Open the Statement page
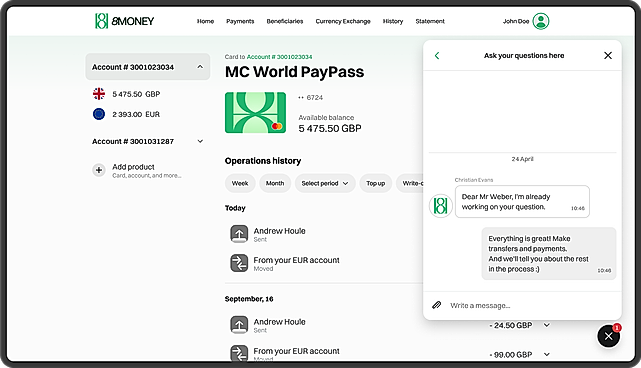 click(x=430, y=21)
